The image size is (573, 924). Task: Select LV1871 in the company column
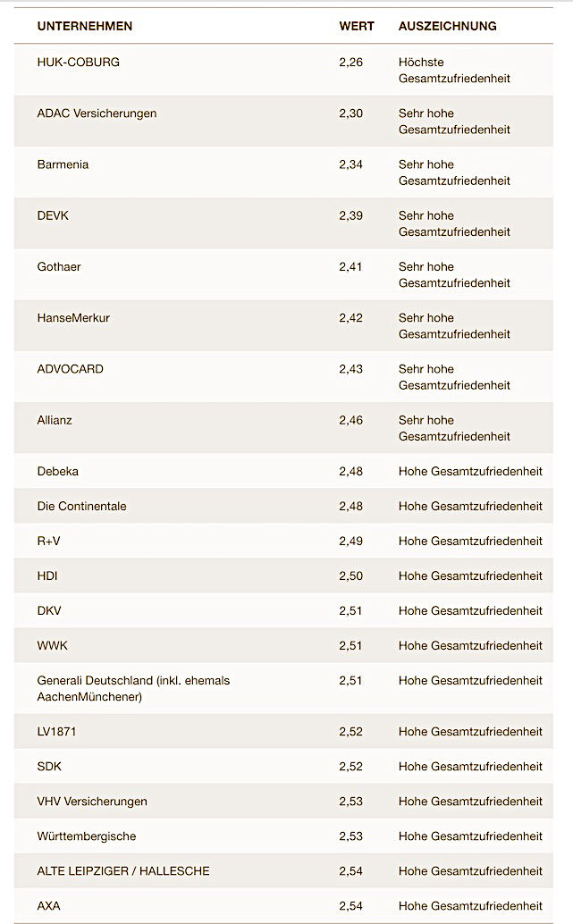tap(56, 731)
